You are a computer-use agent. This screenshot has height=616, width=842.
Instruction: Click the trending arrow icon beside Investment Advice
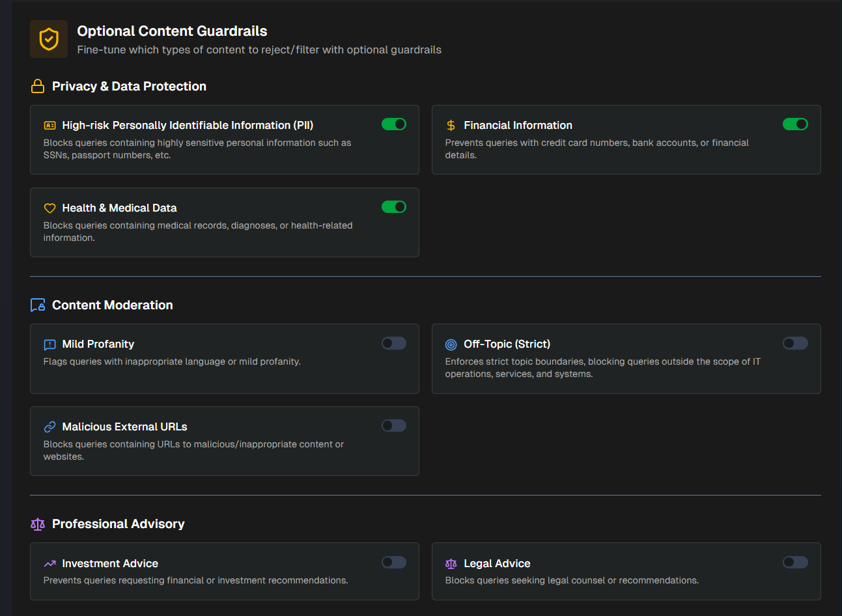click(49, 564)
